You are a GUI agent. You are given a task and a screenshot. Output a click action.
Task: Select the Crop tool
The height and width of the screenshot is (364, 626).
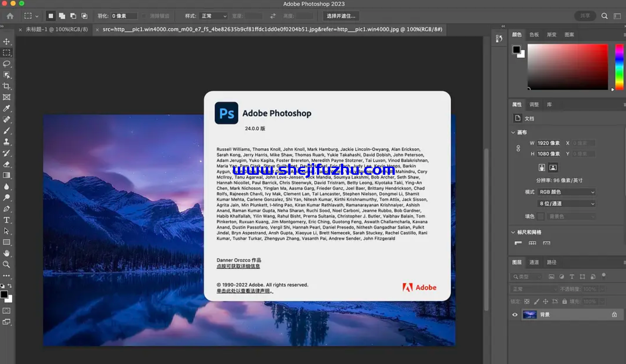(7, 86)
